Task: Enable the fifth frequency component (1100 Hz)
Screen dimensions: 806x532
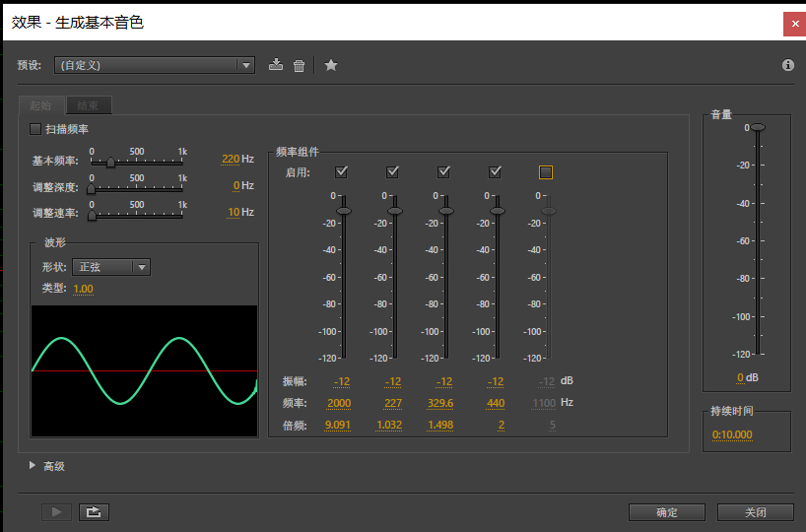Action: click(x=546, y=172)
